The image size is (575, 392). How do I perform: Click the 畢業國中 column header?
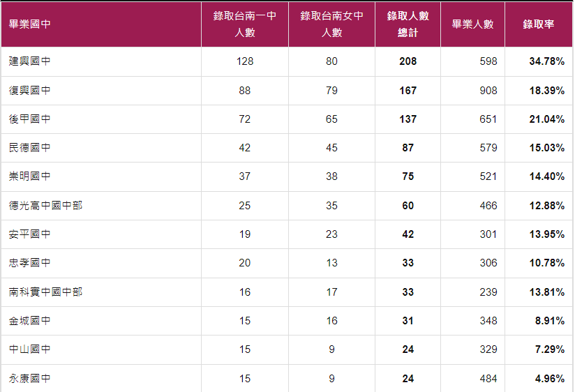[30, 24]
